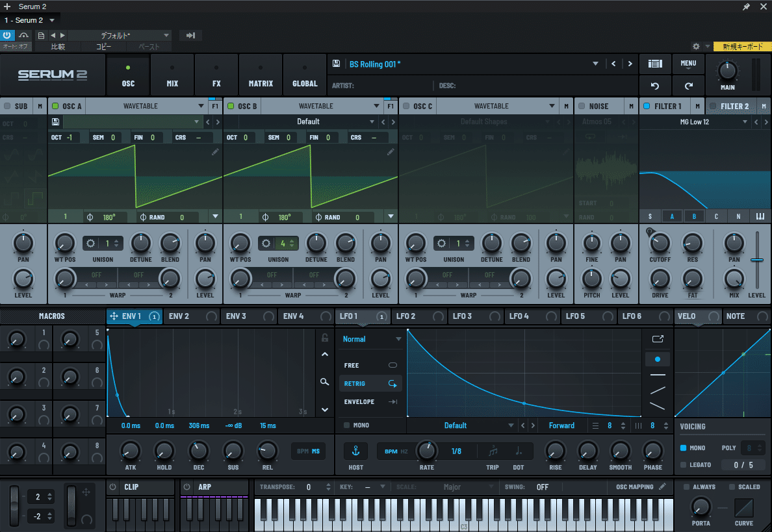Toggle filter routing for oscillator A button
Image resolution: width=772 pixels, height=532 pixels.
coord(672,216)
